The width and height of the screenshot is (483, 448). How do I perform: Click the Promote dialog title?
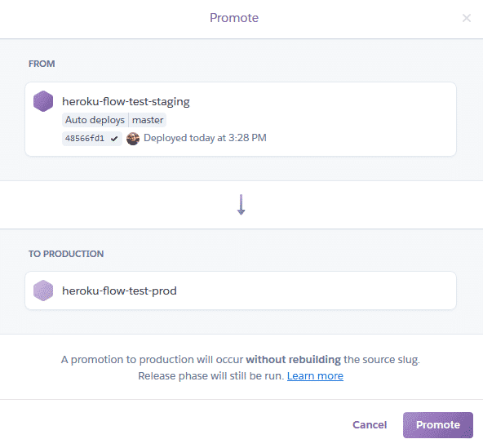(234, 18)
